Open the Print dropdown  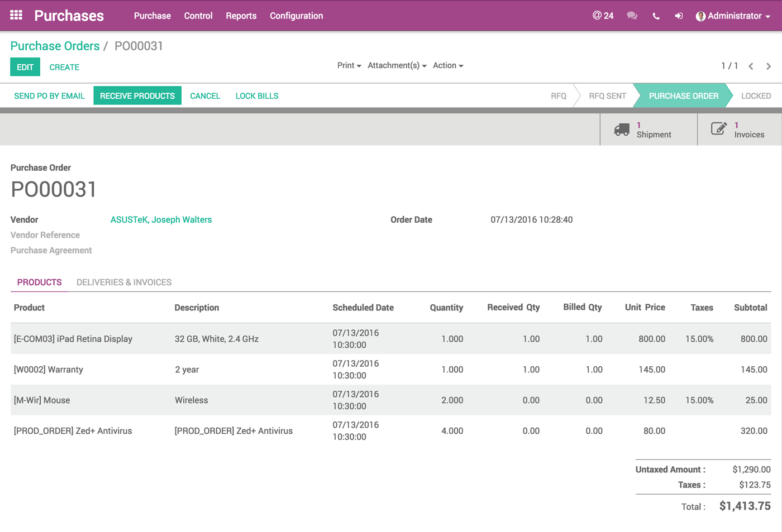(349, 65)
